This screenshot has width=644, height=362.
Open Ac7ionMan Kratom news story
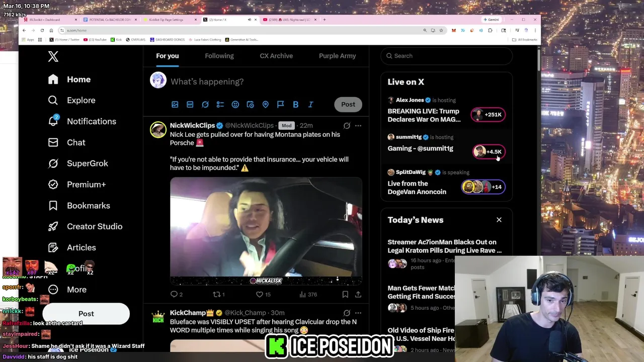(445, 246)
